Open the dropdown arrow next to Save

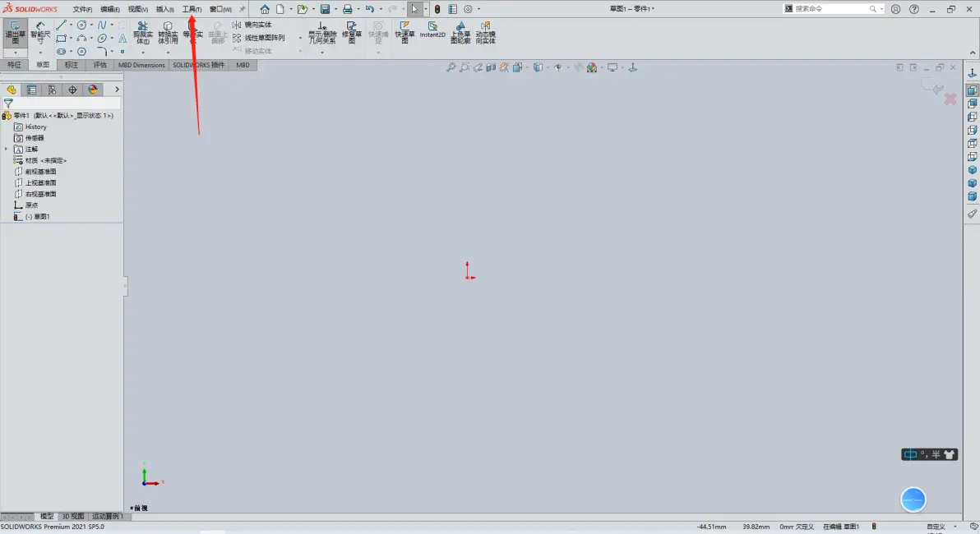point(335,9)
